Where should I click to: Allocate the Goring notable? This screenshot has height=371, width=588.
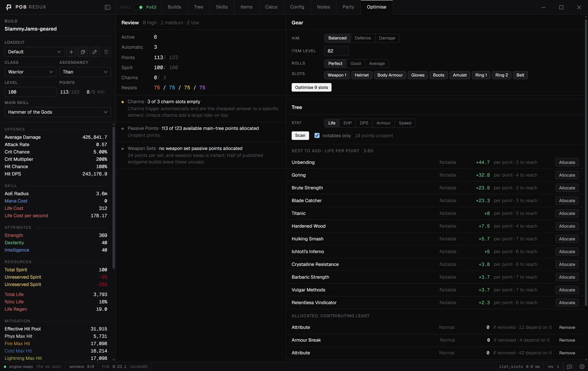coord(567,175)
